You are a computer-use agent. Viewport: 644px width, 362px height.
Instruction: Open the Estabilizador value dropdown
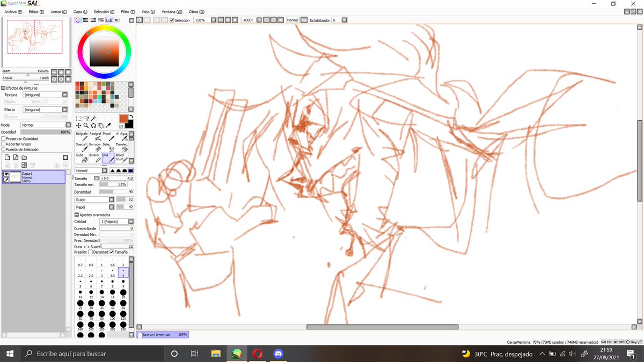coord(344,20)
